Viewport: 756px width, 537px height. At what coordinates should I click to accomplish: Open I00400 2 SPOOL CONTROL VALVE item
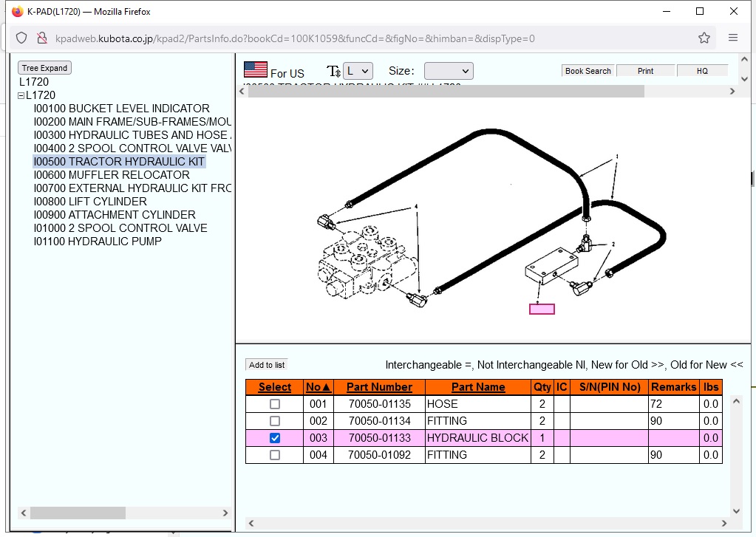coord(132,148)
